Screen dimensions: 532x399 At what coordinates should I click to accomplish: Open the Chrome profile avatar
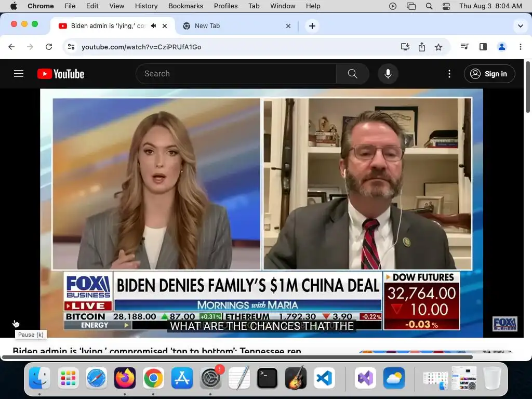click(x=501, y=47)
